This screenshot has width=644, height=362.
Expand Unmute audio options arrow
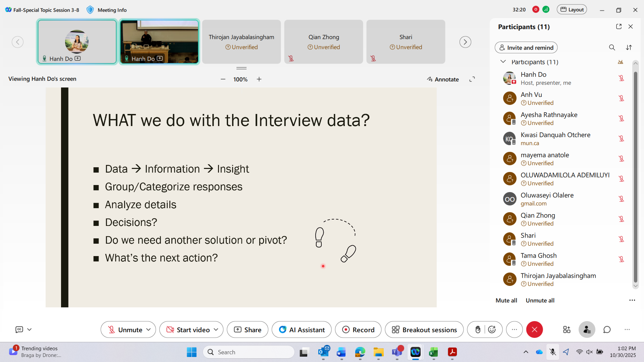click(x=149, y=330)
